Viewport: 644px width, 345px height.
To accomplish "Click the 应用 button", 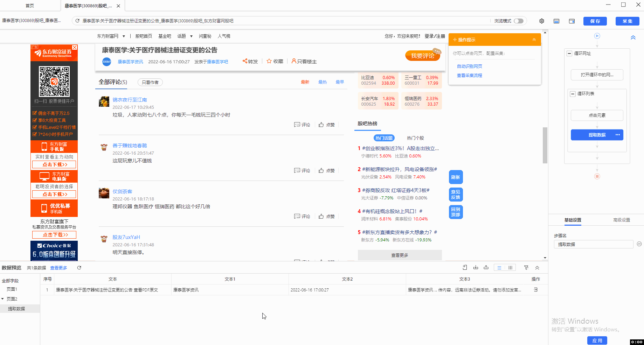I will click(597, 340).
